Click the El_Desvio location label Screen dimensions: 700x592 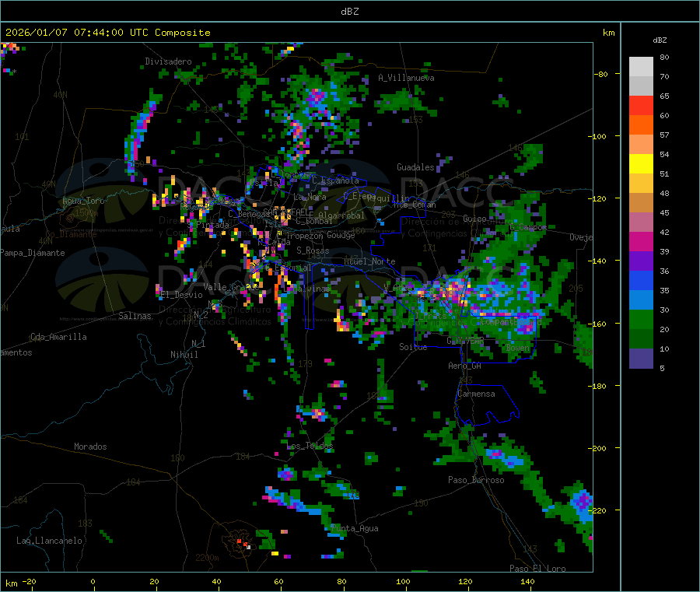[x=182, y=295]
